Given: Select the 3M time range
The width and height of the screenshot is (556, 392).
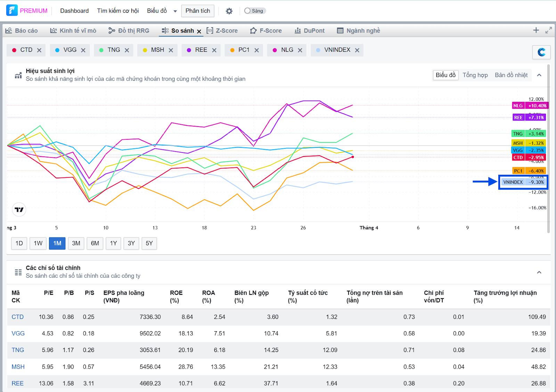Looking at the screenshot, I should pyautogui.click(x=76, y=243).
